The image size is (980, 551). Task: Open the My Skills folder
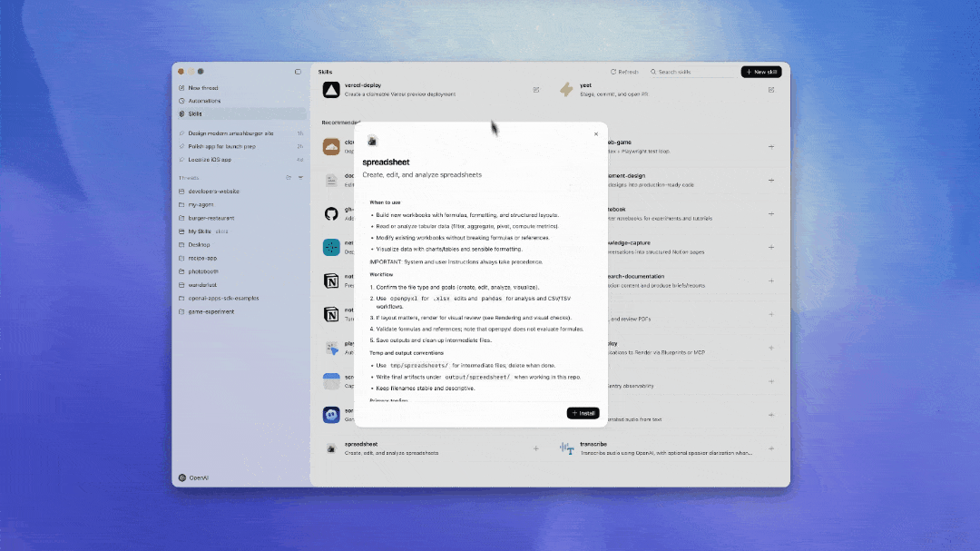(241, 231)
